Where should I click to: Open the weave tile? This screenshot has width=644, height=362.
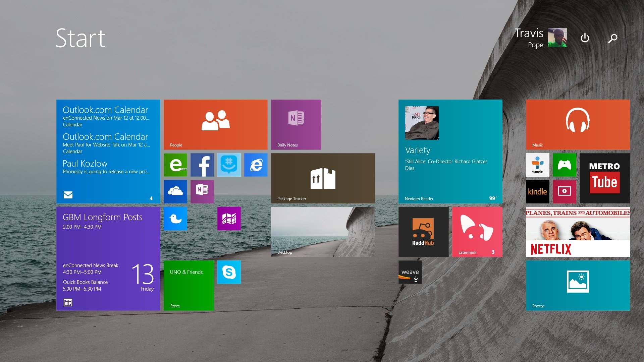coord(410,272)
